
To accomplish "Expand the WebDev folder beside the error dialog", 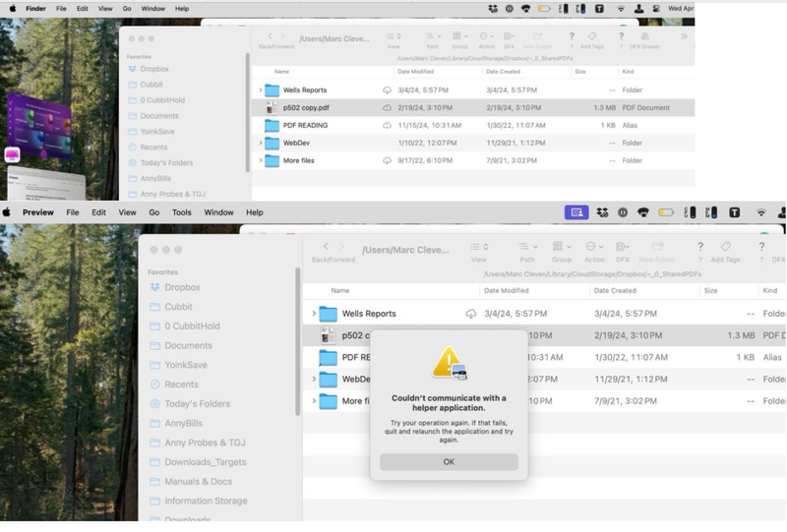I will (x=314, y=379).
